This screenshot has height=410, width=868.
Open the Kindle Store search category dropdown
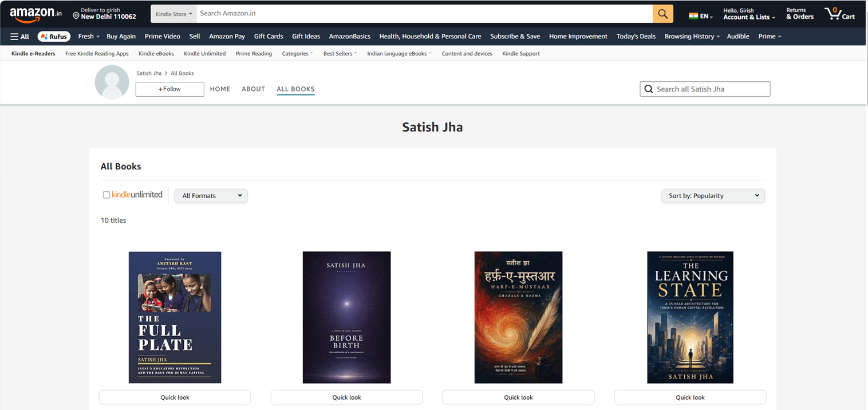173,14
